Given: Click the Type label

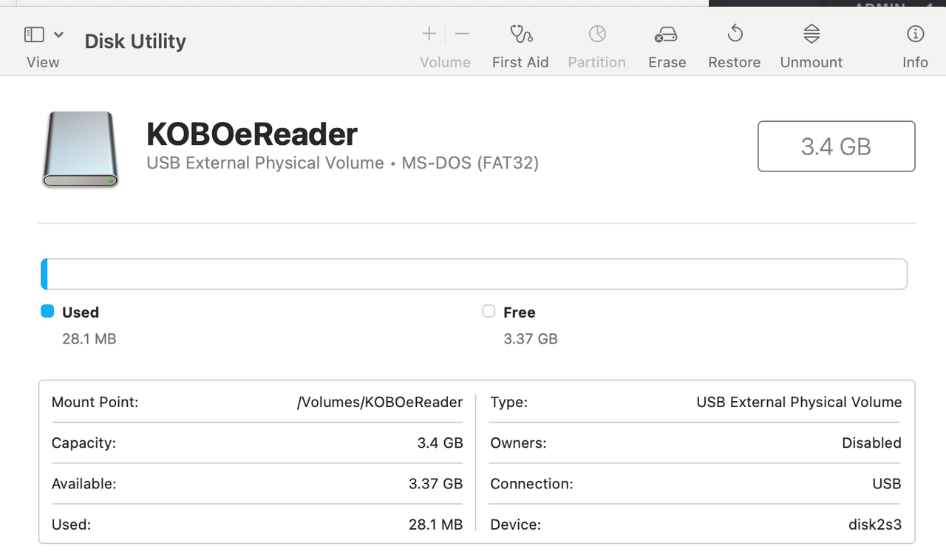Looking at the screenshot, I should (x=508, y=402).
